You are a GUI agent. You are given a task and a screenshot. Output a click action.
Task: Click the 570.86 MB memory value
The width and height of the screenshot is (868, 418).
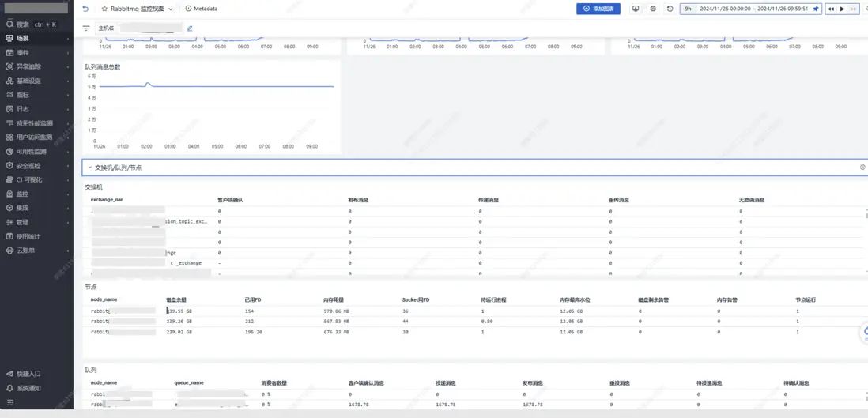coord(336,311)
